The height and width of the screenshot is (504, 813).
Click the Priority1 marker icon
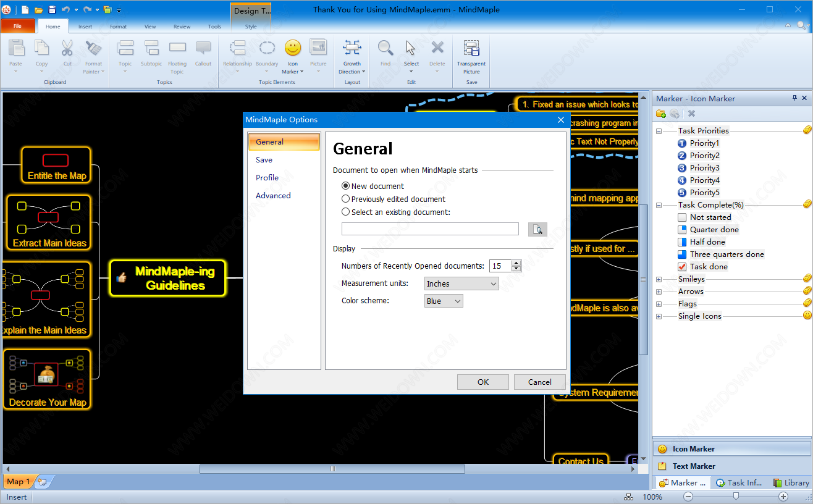682,143
